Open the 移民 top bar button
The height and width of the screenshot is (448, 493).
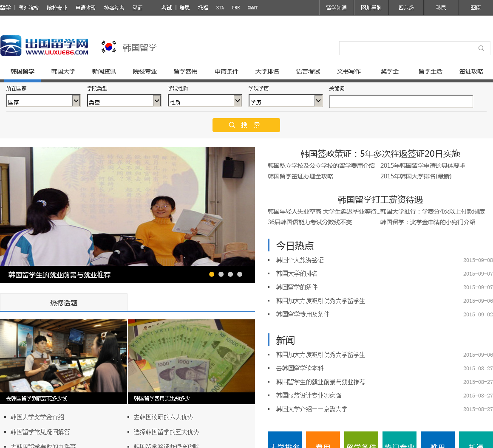[x=441, y=8]
